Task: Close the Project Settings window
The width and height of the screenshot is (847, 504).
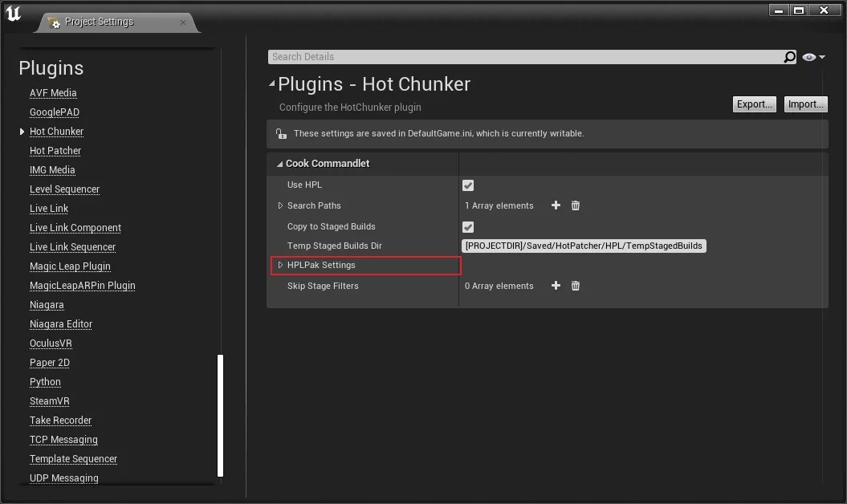Action: (824, 10)
